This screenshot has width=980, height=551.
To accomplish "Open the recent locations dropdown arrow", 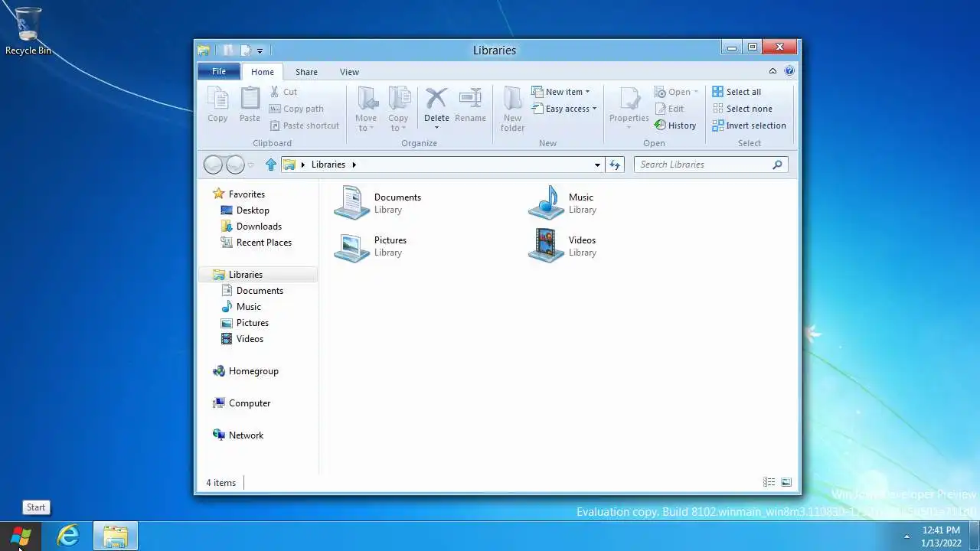I will [250, 165].
